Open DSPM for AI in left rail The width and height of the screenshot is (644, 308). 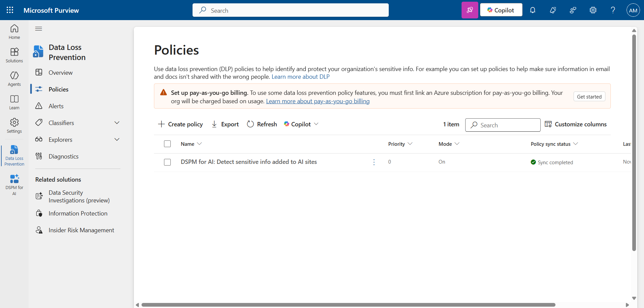coord(14,184)
